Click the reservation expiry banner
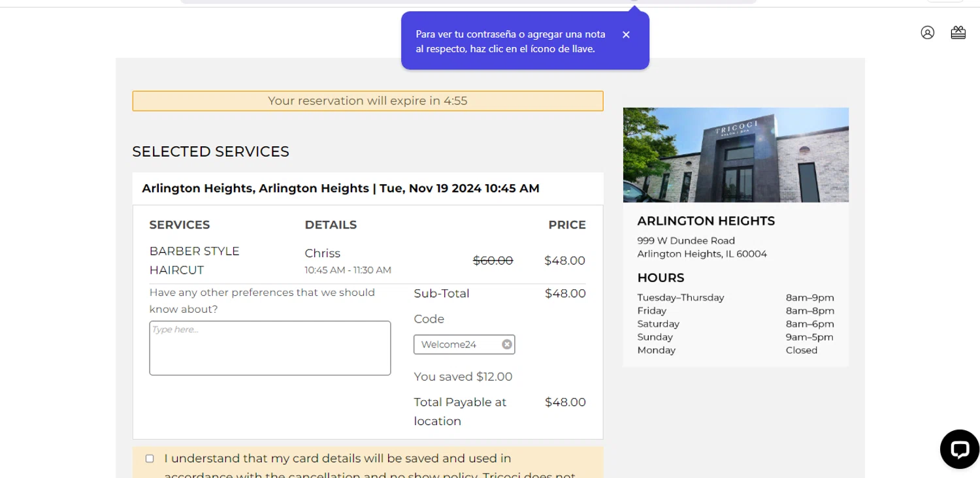 tap(368, 101)
